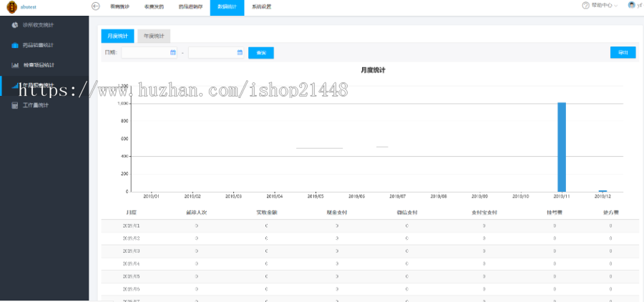The image size is (644, 302).
Task: Click the 支付宝支付 column header
Action: click(484, 213)
